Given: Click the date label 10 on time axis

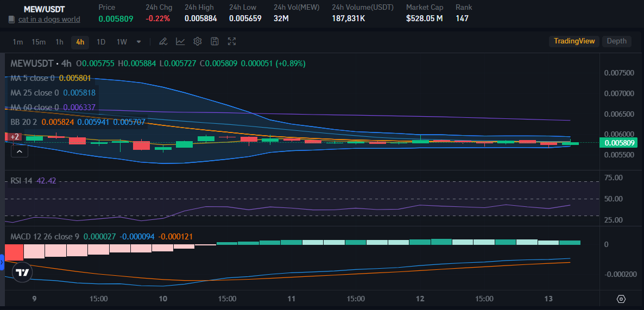Looking at the screenshot, I should click(163, 299).
